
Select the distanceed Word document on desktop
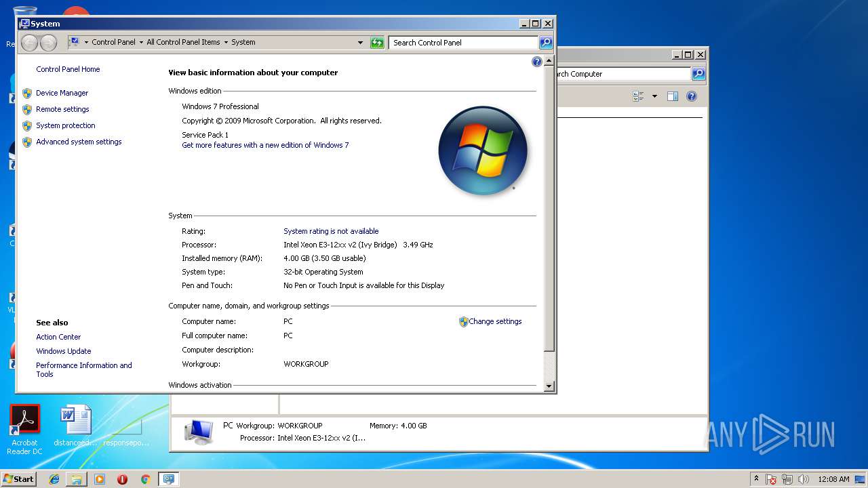click(75, 427)
